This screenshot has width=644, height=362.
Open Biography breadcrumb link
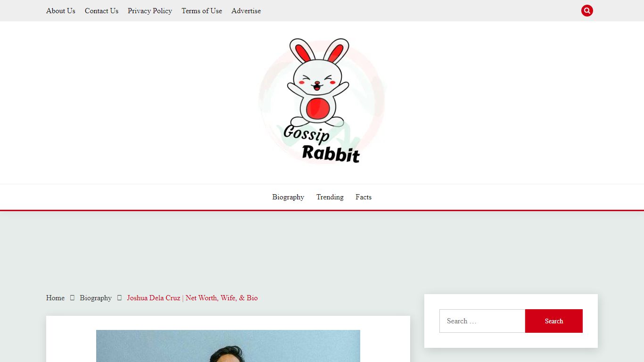point(96,298)
